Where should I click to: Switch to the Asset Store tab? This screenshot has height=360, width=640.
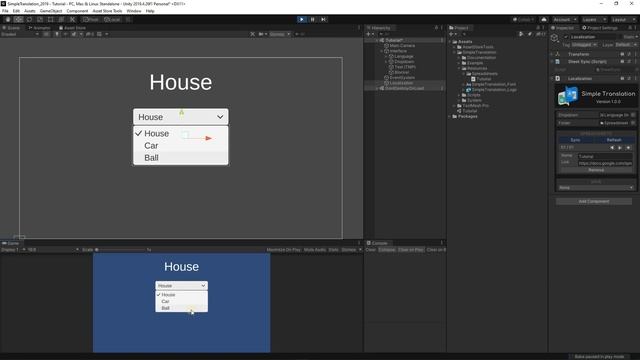click(72, 28)
